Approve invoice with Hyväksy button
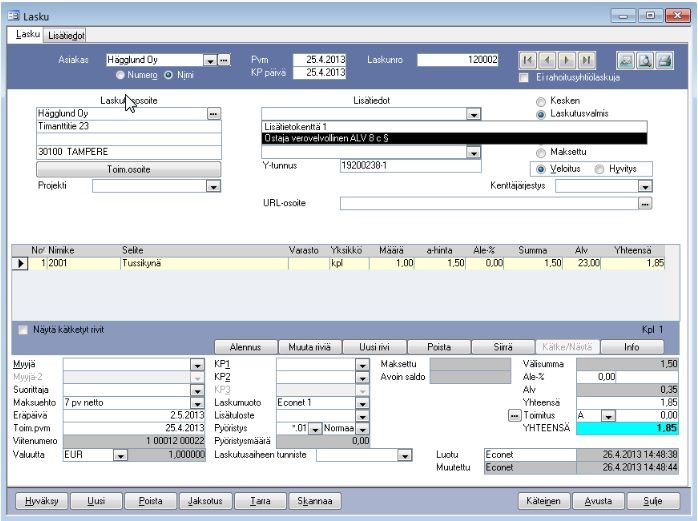The width and height of the screenshot is (698, 521). pos(41,501)
